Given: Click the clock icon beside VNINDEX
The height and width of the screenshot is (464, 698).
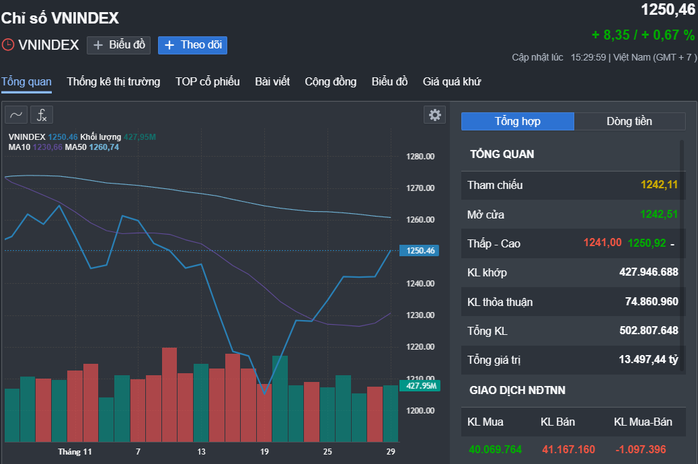Looking at the screenshot, I should coord(8,45).
